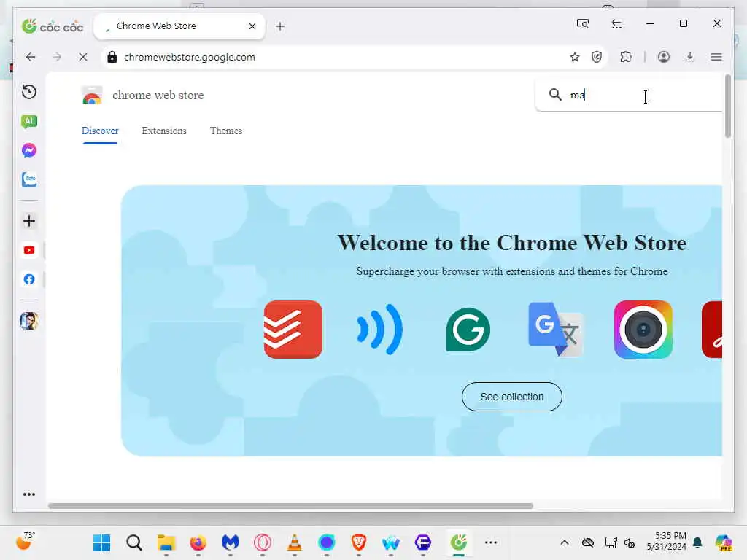Open File Explorer from taskbar
This screenshot has width=747, height=560.
(x=166, y=542)
